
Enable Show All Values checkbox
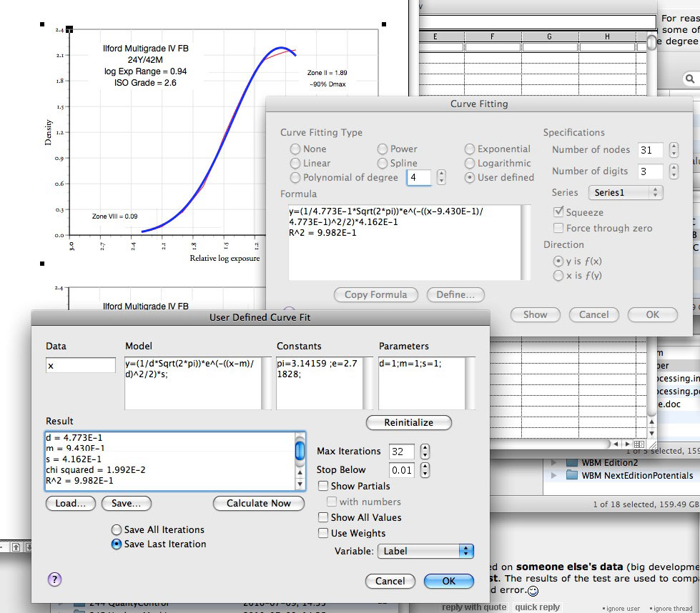323,517
